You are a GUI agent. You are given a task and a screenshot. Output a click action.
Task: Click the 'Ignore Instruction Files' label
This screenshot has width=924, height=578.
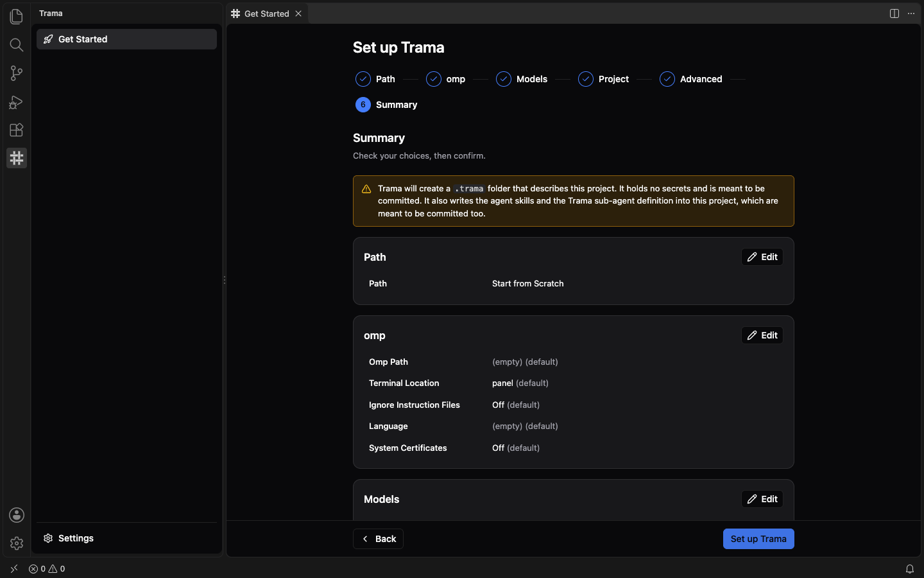[x=414, y=405]
